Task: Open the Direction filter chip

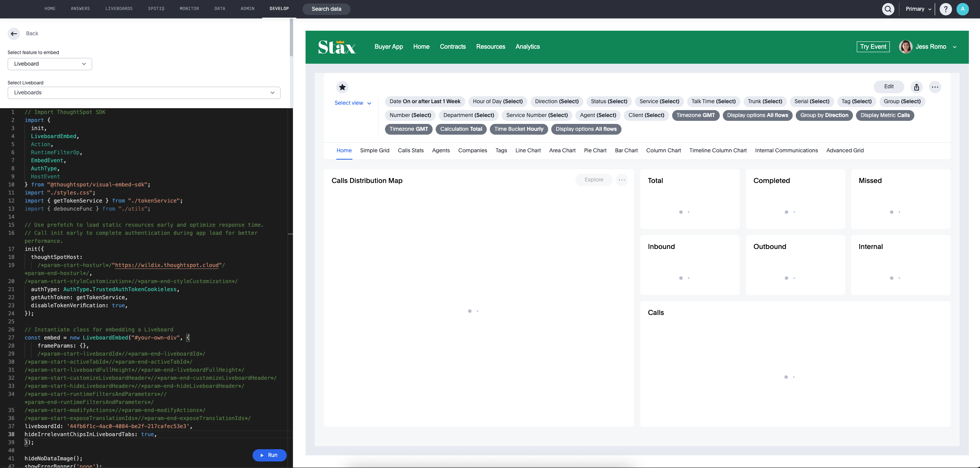Action: point(557,102)
